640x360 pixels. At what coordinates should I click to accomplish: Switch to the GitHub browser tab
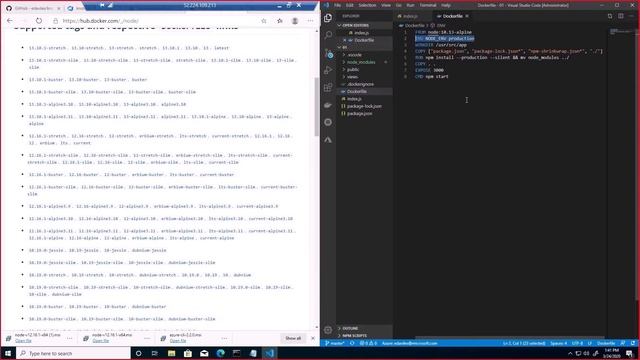tap(33, 8)
